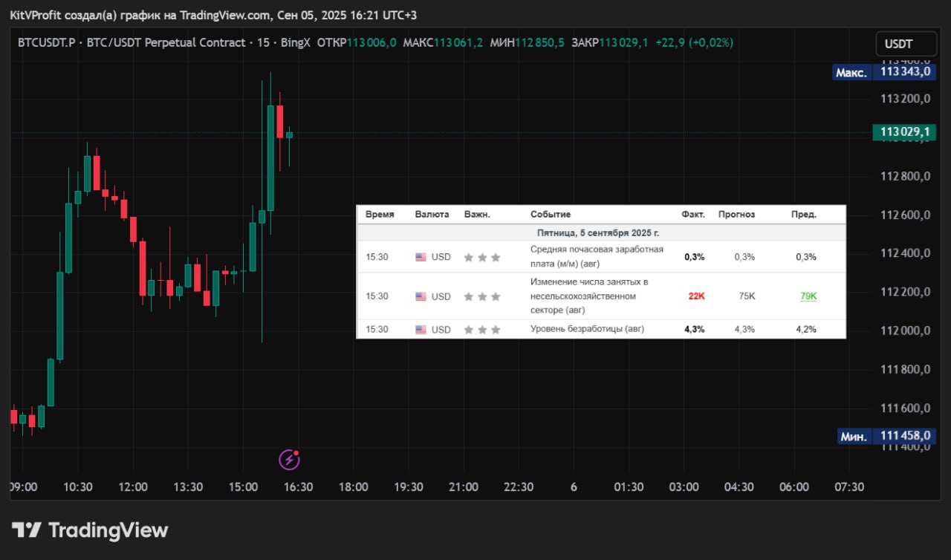Open the Изменение числа занятых event
Viewport: 951px width, 560px height.
(589, 296)
